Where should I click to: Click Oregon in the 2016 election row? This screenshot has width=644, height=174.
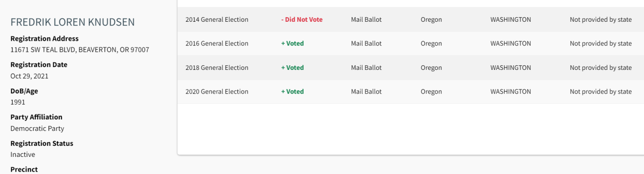pos(431,43)
